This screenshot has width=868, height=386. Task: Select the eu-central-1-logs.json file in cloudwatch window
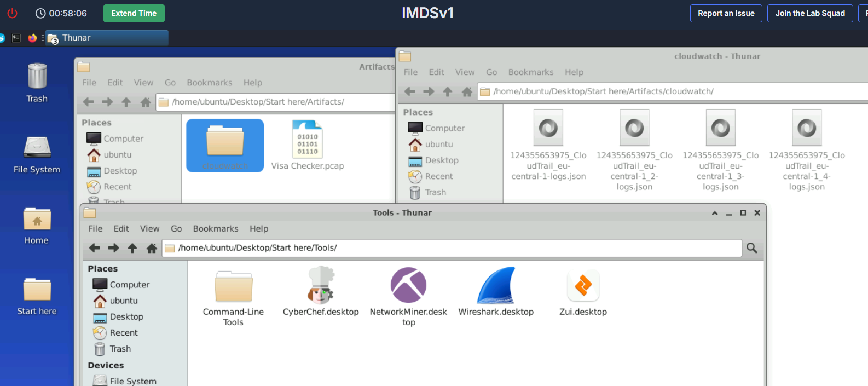[548, 145]
